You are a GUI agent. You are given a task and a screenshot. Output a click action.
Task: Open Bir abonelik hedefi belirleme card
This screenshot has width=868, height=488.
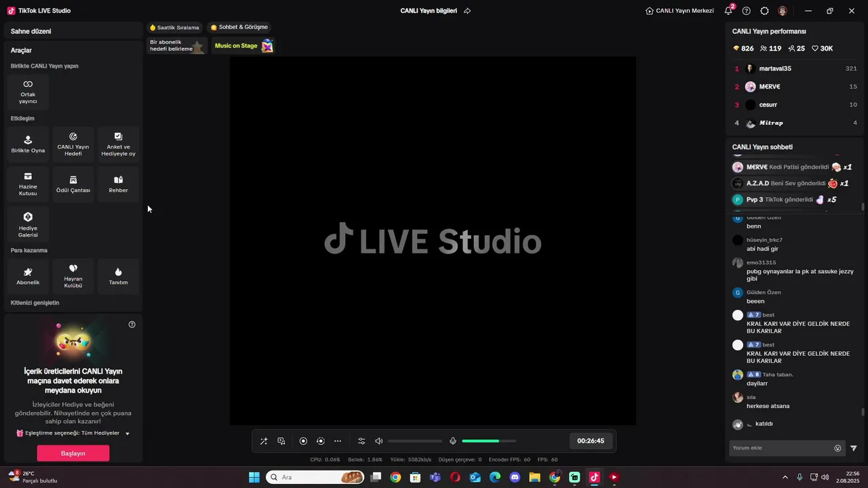tap(176, 45)
